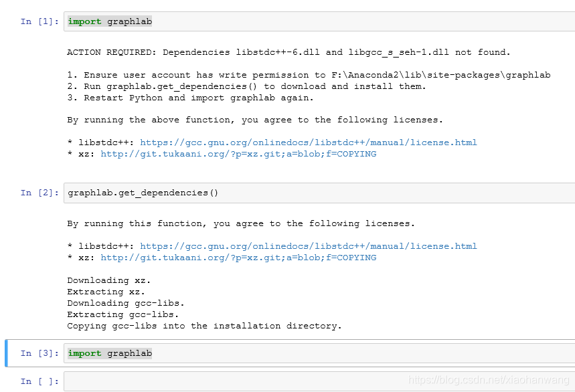Click the 'Downloading gcc-libs.' output line
The width and height of the screenshot is (575, 392).
(125, 303)
